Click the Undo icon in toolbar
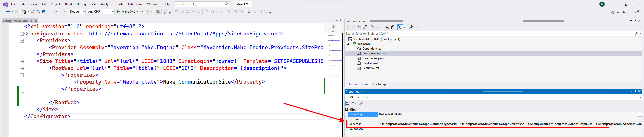 (x=52, y=12)
